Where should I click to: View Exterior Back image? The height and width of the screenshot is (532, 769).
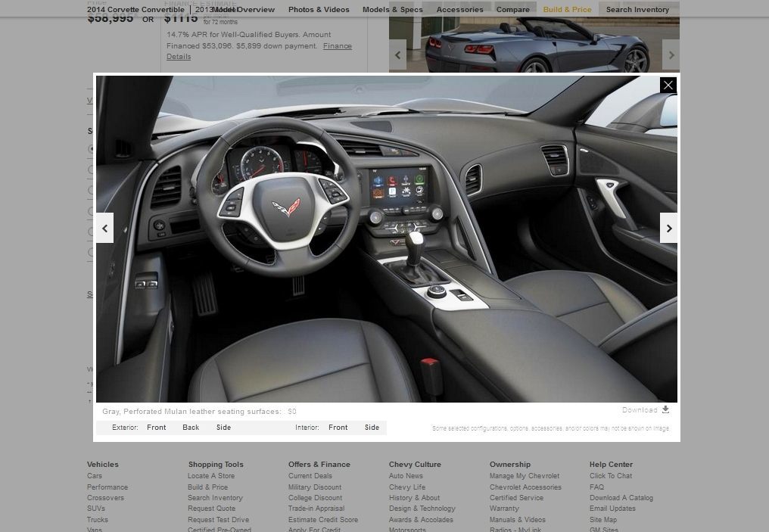coord(191,428)
